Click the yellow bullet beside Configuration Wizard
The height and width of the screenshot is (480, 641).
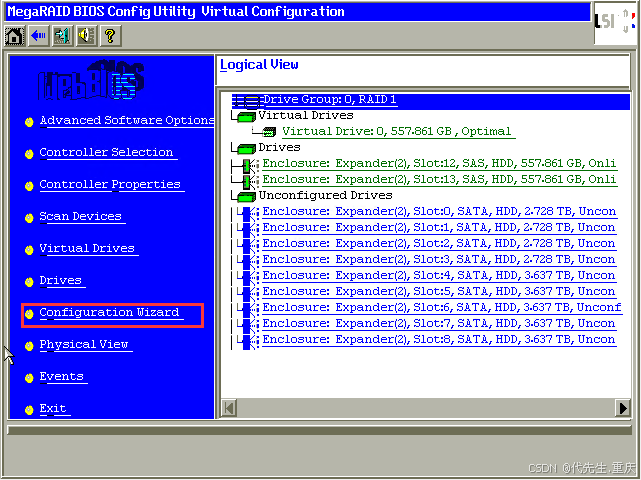[29, 314]
